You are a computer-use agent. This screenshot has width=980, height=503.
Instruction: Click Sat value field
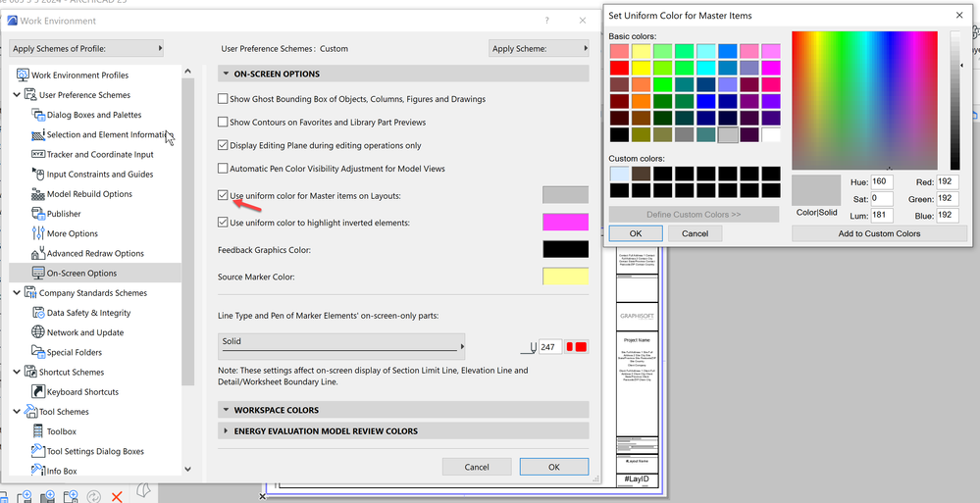click(882, 199)
